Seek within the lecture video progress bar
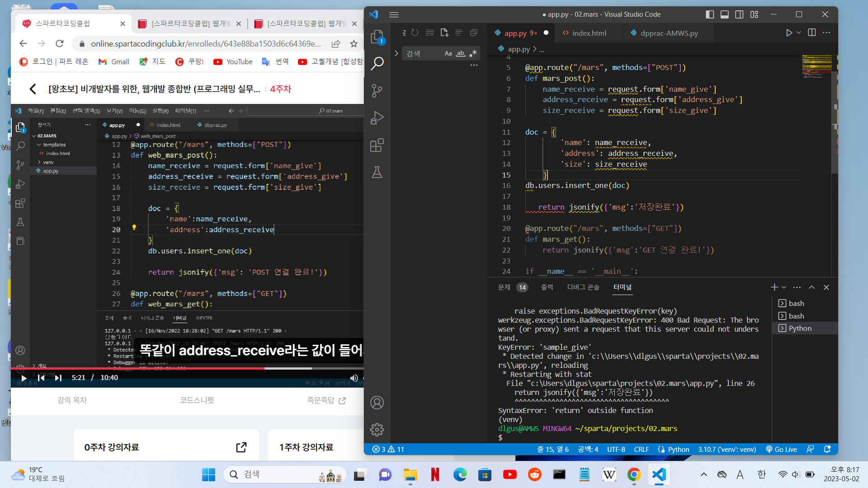868x488 pixels. click(x=187, y=369)
